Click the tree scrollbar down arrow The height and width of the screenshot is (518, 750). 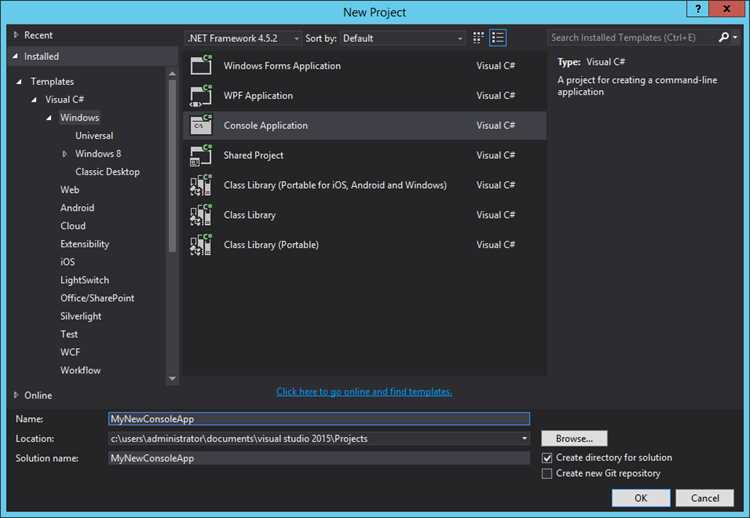[172, 378]
